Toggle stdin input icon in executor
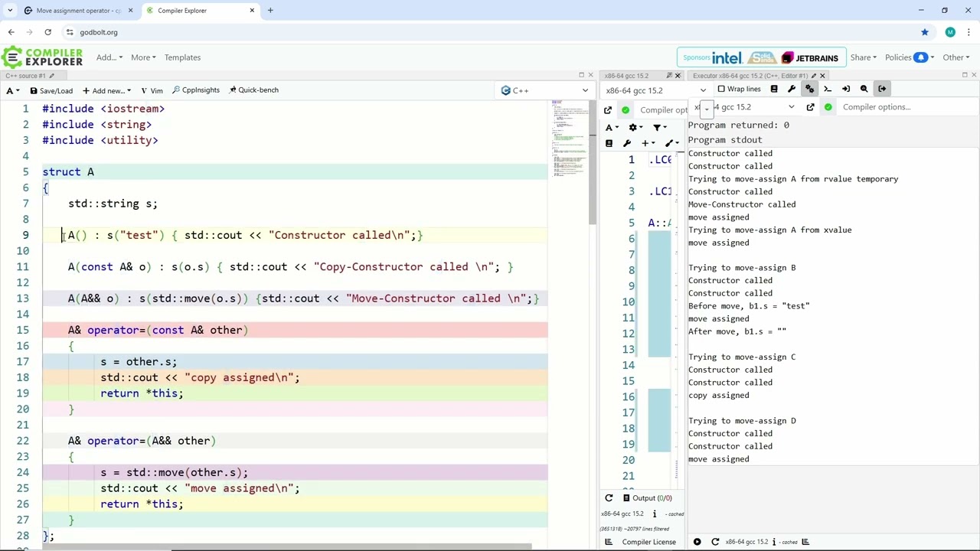This screenshot has height=551, width=980. (x=846, y=89)
